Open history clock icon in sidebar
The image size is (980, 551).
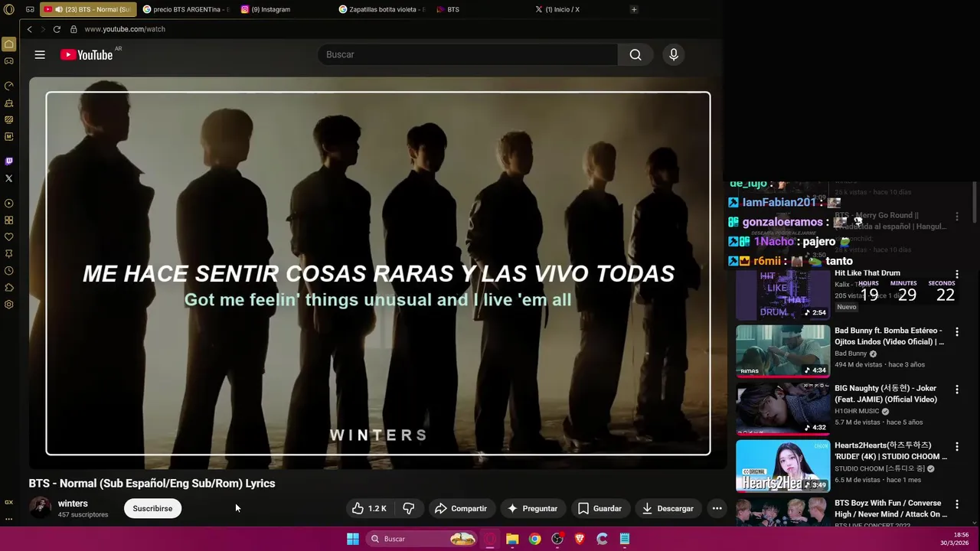coord(8,271)
